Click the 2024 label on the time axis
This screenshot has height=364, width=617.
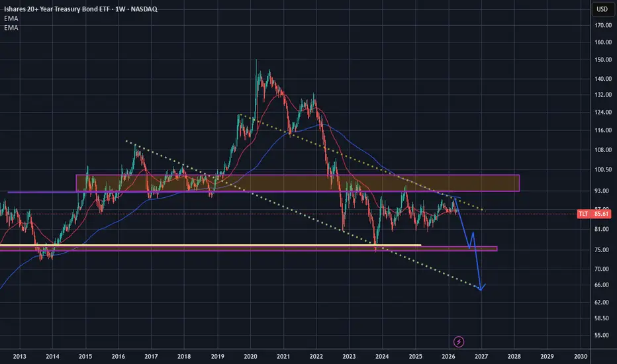[x=382, y=357]
